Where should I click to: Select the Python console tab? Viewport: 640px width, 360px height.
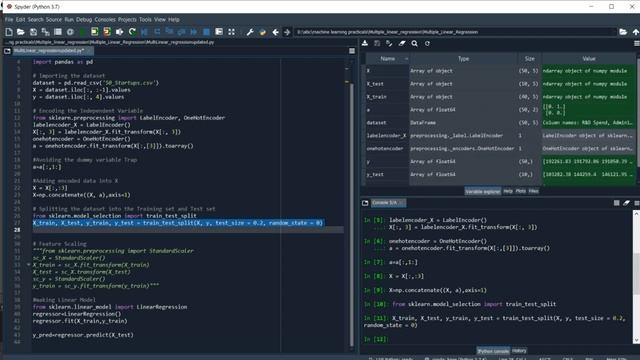(x=493, y=351)
